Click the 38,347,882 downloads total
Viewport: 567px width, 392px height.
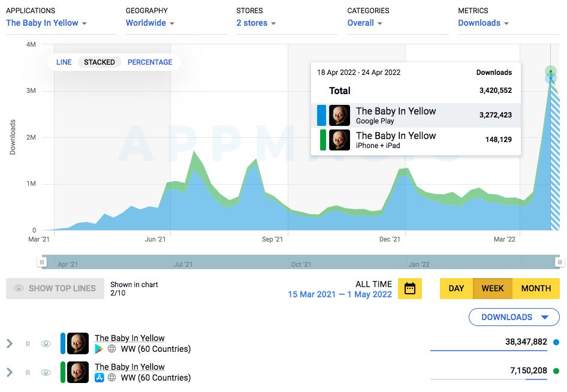click(526, 342)
